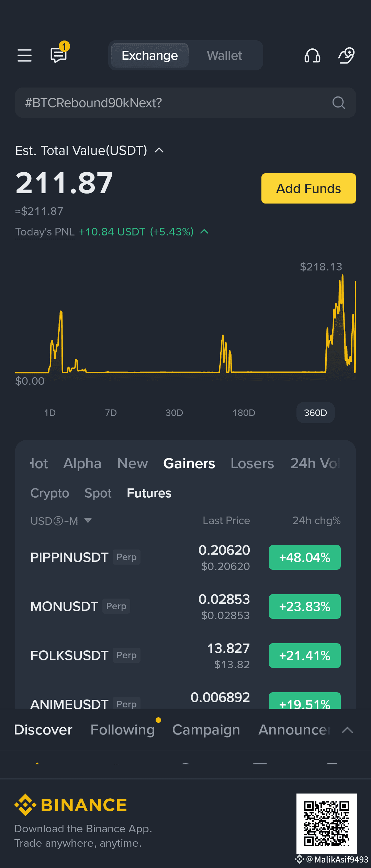
Task: Open the messages icon with notification badge
Action: point(59,54)
